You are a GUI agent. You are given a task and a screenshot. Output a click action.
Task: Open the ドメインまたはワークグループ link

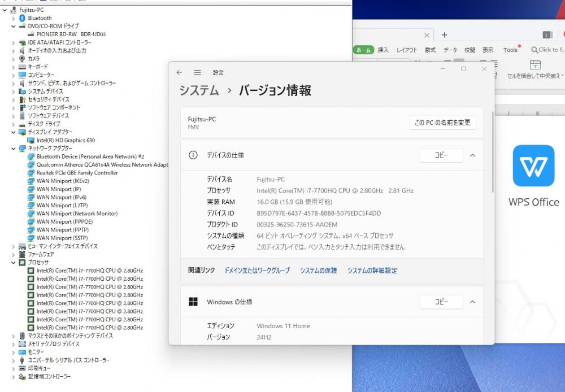coord(257,271)
